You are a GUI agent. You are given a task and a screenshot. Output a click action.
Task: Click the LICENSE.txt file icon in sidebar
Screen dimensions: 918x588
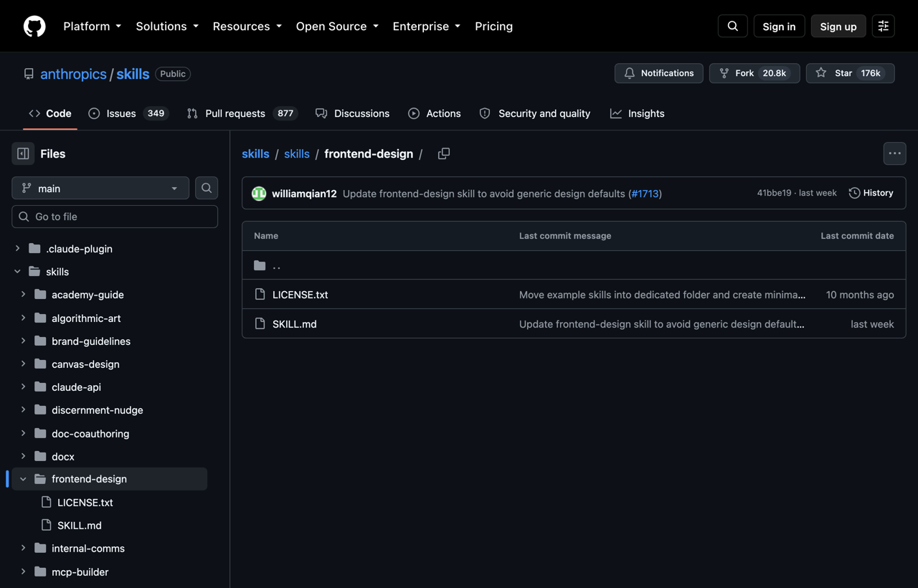46,503
